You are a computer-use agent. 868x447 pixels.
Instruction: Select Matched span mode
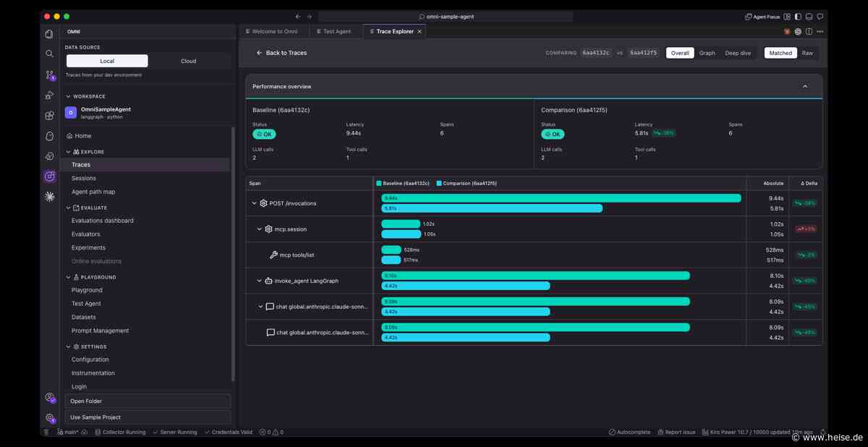(780, 53)
